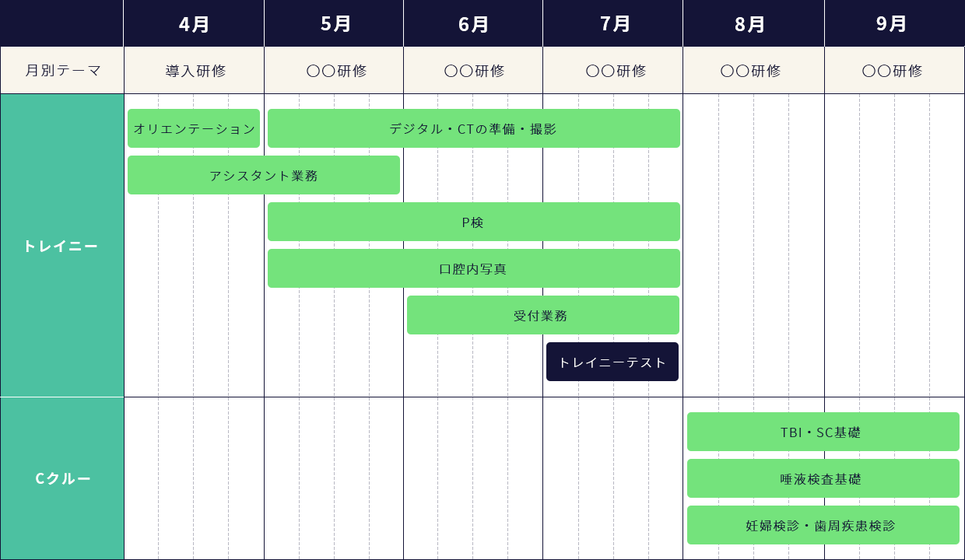Select the P検 training bar
Viewport: 965px width, 560px height.
tap(473, 222)
